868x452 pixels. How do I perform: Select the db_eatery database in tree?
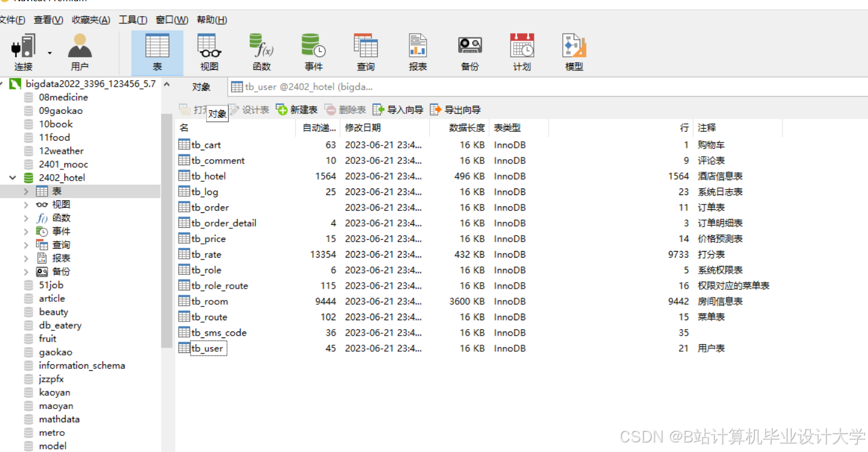60,326
